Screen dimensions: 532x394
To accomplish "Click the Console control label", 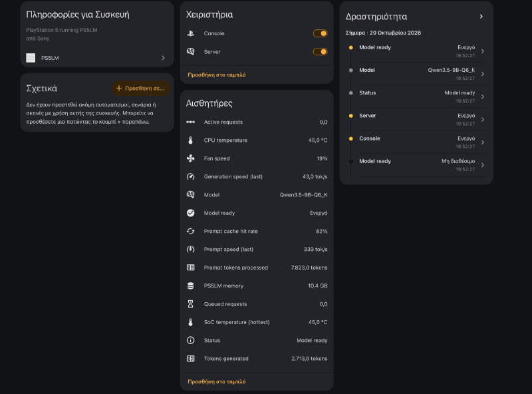I will (214, 33).
